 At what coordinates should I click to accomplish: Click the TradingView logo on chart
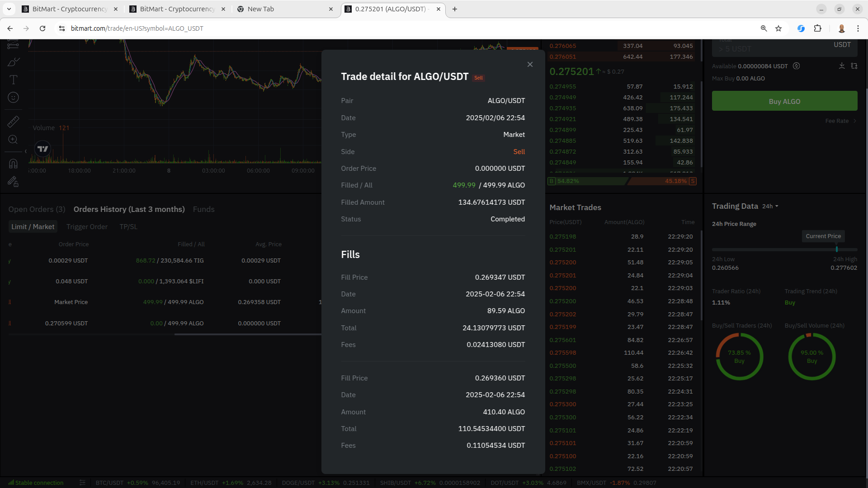pos(43,149)
